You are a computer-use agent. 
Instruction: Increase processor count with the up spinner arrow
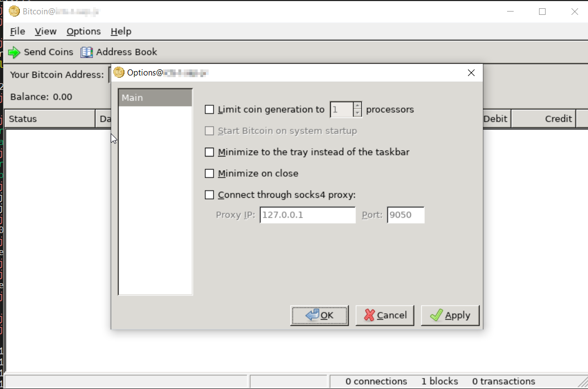pyautogui.click(x=358, y=106)
